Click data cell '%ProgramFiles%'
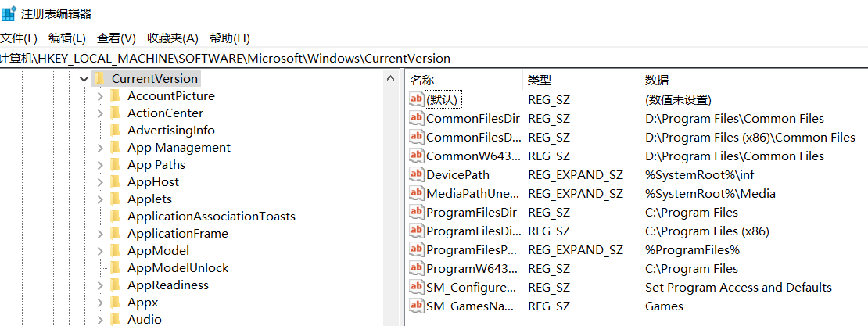This screenshot has width=868, height=326. [693, 249]
